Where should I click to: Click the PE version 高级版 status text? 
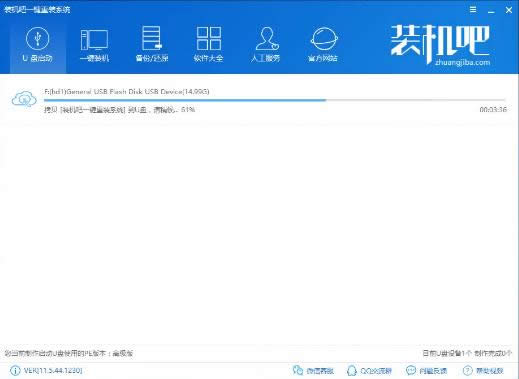[69, 353]
